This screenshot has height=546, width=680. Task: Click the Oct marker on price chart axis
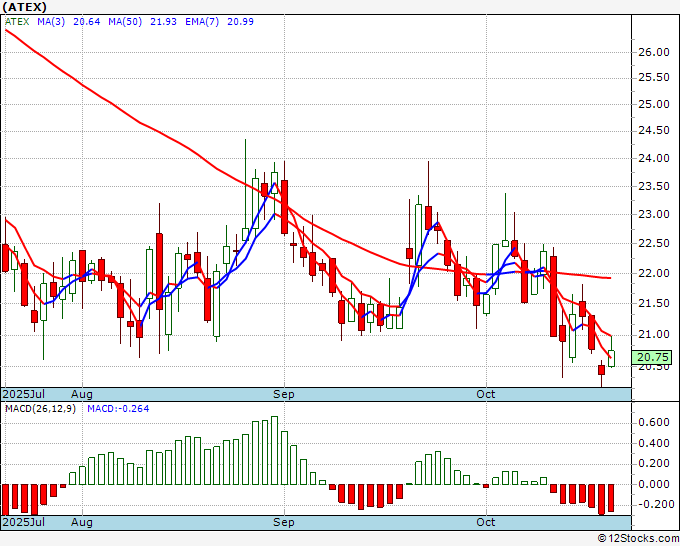pos(487,394)
